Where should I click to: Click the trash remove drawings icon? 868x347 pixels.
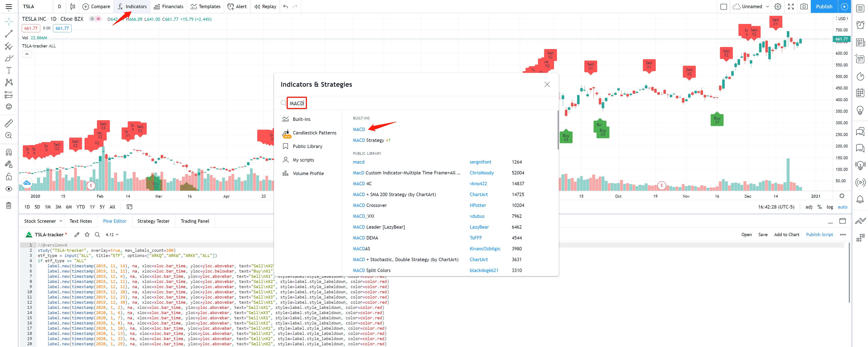(x=9, y=206)
